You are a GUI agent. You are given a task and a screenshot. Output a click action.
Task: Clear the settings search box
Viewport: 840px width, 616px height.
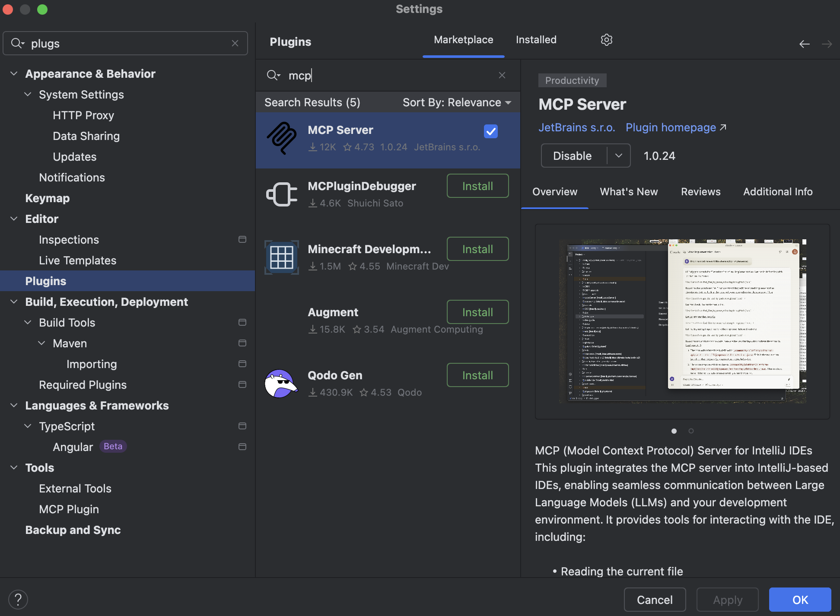235,43
